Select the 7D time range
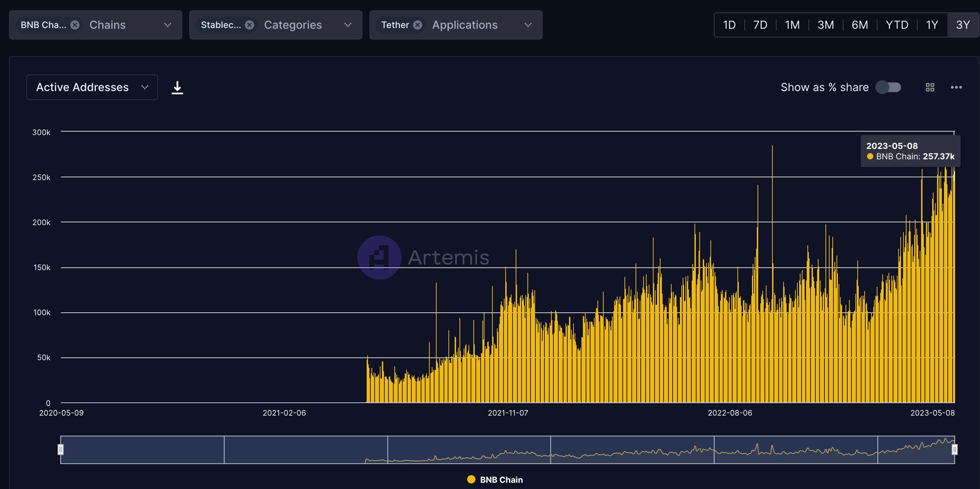This screenshot has height=489, width=980. [760, 25]
